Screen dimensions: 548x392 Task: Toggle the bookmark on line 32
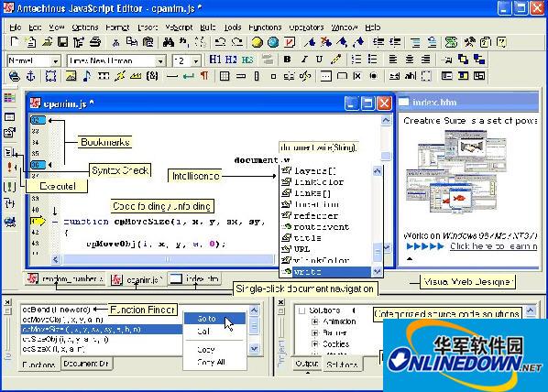pyautogui.click(x=38, y=121)
